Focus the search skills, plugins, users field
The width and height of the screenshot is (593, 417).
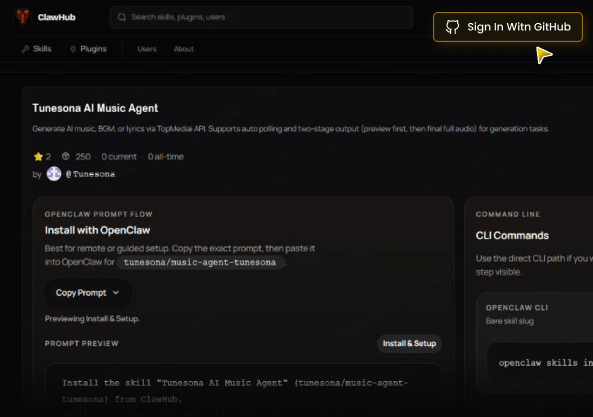tap(261, 17)
